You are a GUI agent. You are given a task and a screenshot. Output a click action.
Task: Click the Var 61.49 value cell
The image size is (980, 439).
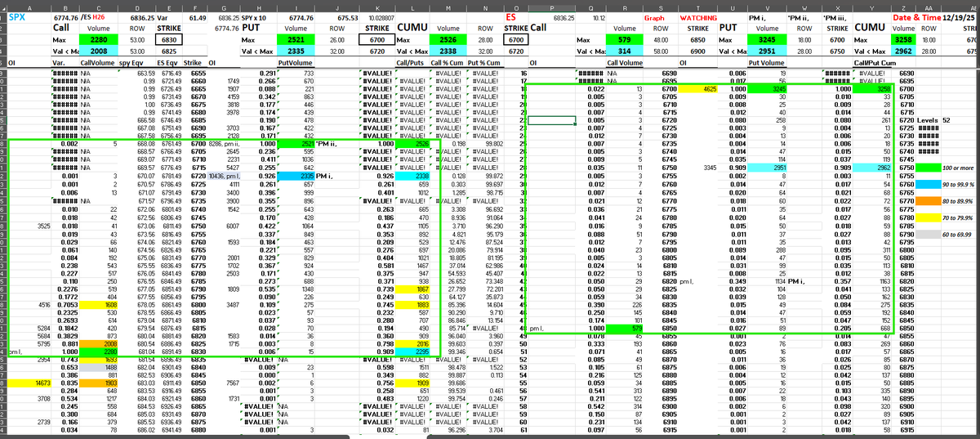coord(196,16)
